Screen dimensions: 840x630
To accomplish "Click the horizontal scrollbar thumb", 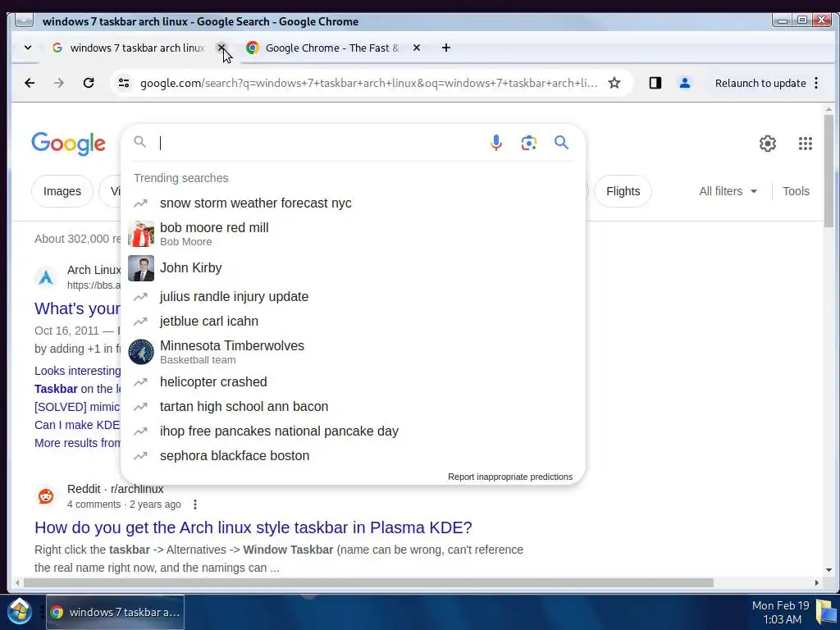I will 368,583.
